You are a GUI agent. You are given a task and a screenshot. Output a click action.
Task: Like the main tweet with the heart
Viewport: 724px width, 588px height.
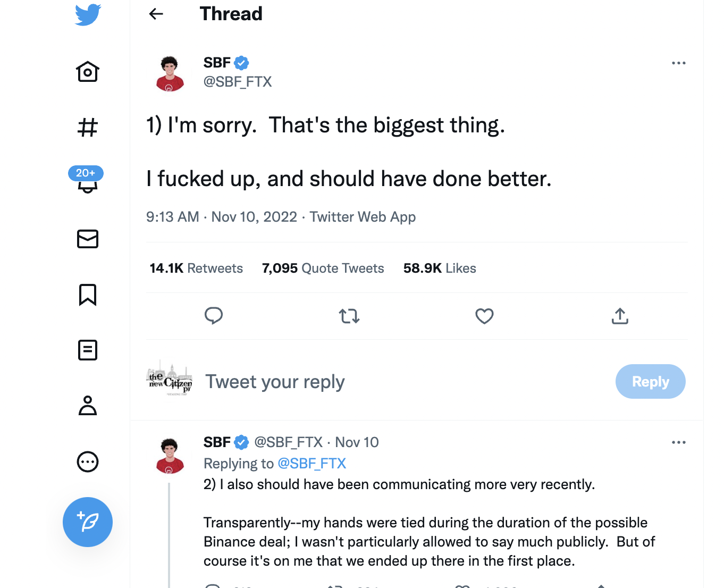coord(484,316)
